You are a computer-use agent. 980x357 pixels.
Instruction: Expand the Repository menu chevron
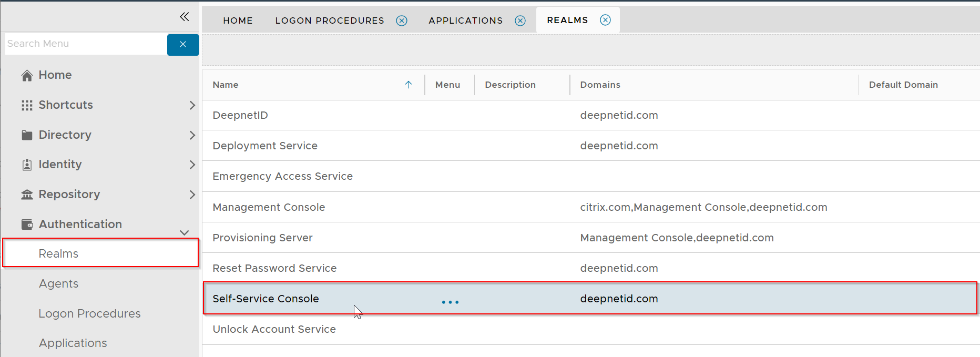click(192, 195)
